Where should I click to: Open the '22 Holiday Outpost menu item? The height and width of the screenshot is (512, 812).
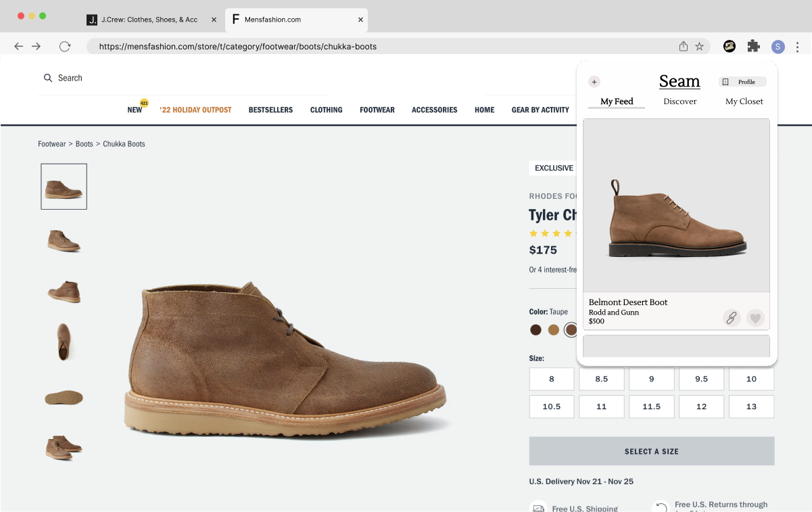click(x=196, y=110)
